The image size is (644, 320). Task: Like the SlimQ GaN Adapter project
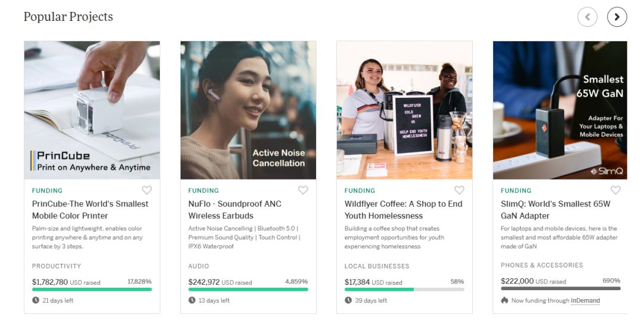coord(615,190)
